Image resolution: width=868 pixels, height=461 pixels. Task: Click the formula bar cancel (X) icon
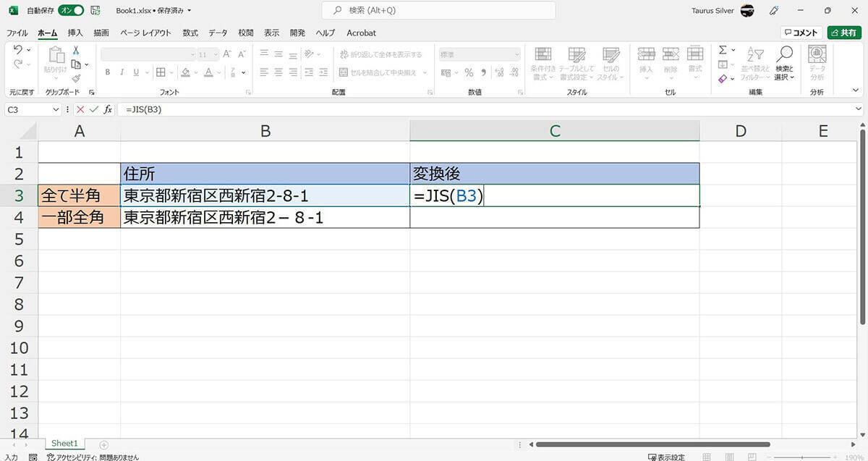80,109
